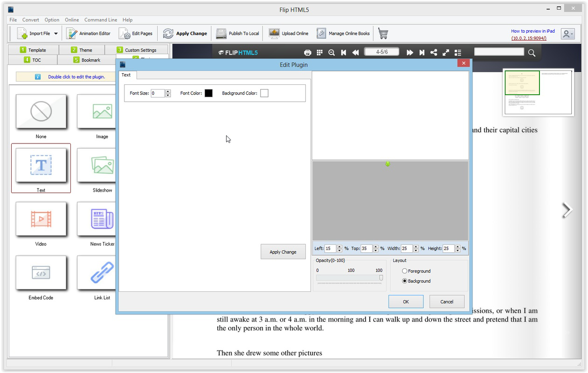Go to next page in viewer

tap(409, 53)
